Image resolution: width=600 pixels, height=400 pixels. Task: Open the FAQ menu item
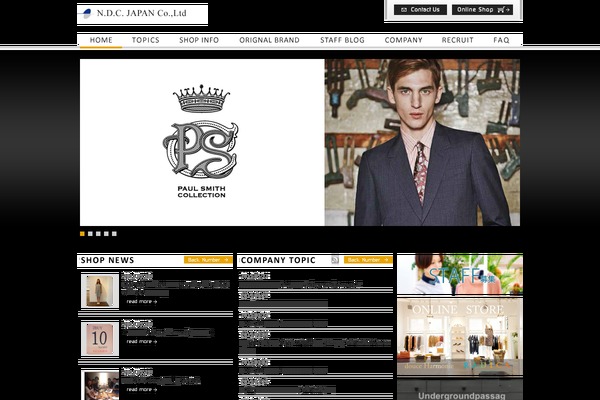point(501,40)
